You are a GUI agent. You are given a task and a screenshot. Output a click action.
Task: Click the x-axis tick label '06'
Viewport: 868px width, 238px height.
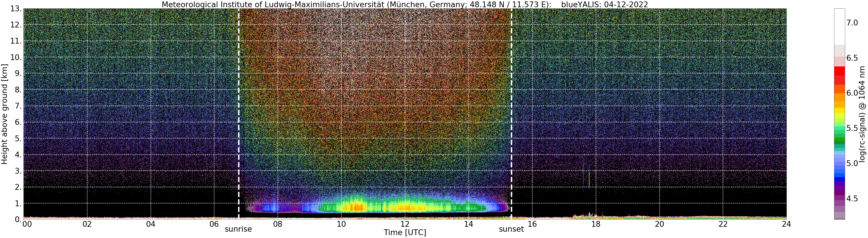coord(214,224)
